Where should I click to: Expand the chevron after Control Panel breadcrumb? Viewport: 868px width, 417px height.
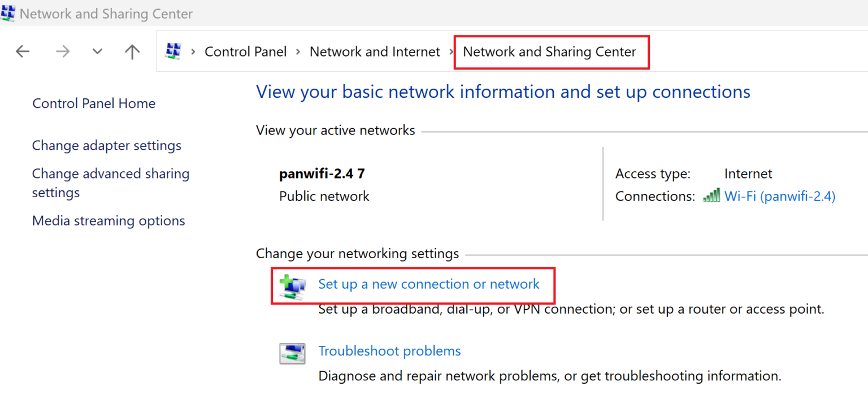[298, 52]
